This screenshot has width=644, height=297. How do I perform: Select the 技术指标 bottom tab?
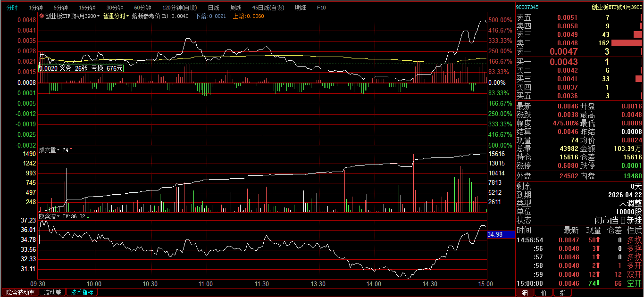tap(82, 292)
